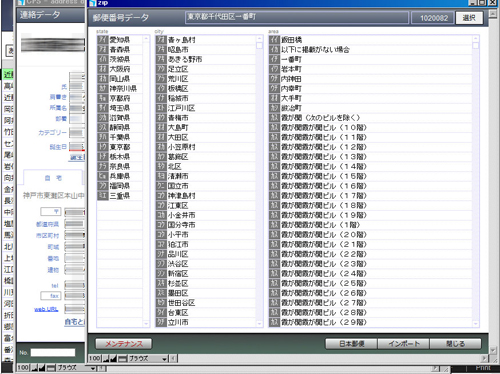
Task: Click zoom level 100 in zip window
Action: coord(95,359)
